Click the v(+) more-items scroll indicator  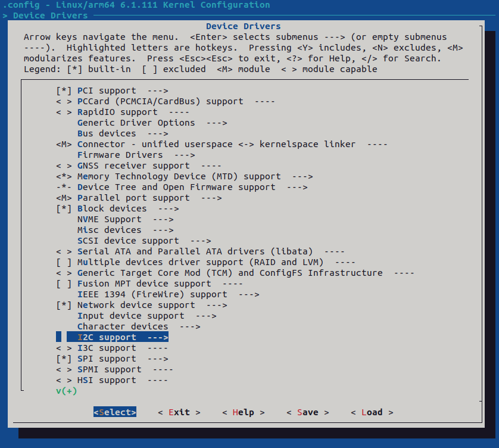(67, 391)
